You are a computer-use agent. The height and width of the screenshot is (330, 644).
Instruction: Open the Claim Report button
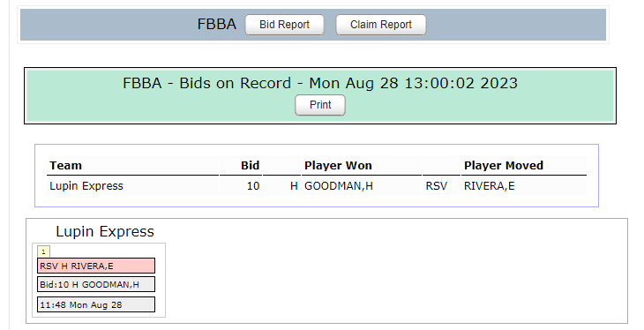tap(381, 25)
